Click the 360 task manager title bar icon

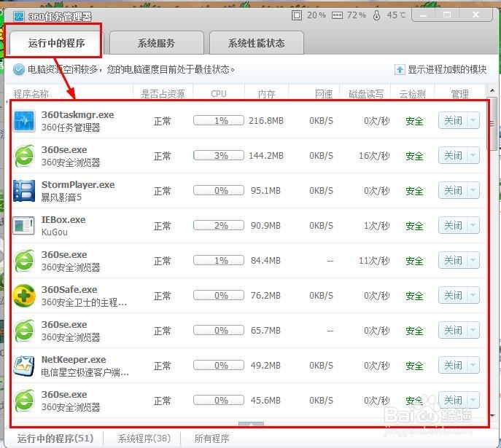19,16
